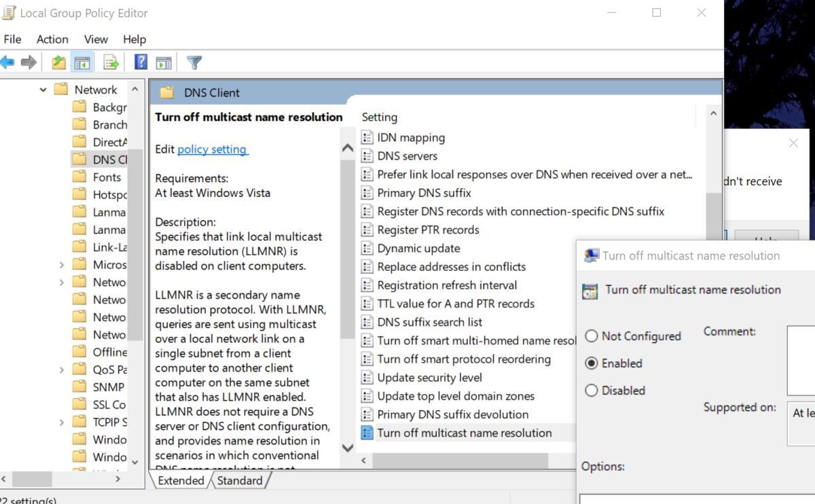Click inside the Comment text field
Viewport: 815px width, 504px height.
800,360
